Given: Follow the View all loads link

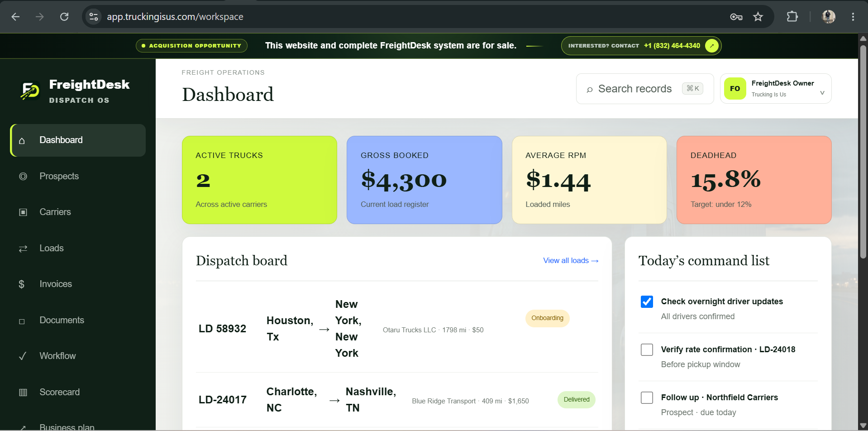Looking at the screenshot, I should (571, 261).
